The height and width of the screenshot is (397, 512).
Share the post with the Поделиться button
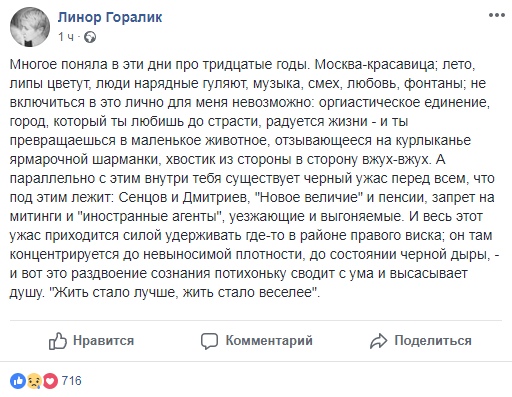[421, 341]
